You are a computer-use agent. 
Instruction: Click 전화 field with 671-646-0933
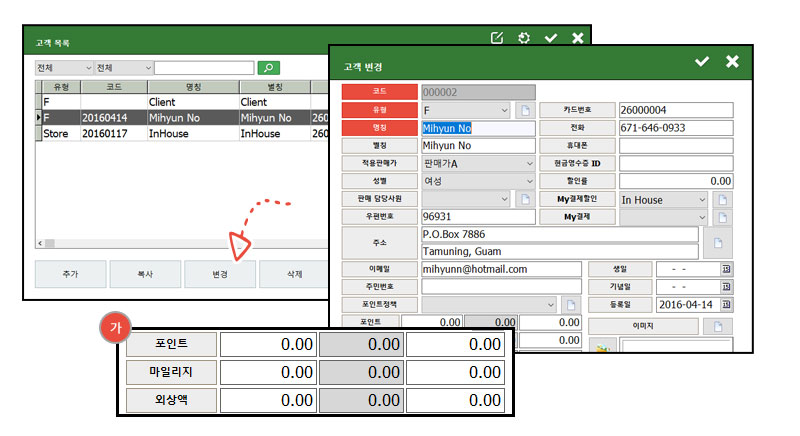[x=676, y=128]
